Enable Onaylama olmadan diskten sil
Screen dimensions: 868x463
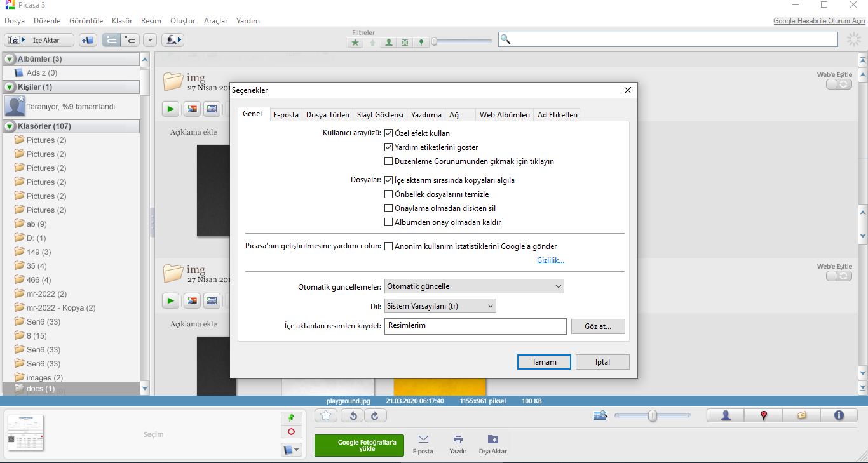tap(389, 208)
